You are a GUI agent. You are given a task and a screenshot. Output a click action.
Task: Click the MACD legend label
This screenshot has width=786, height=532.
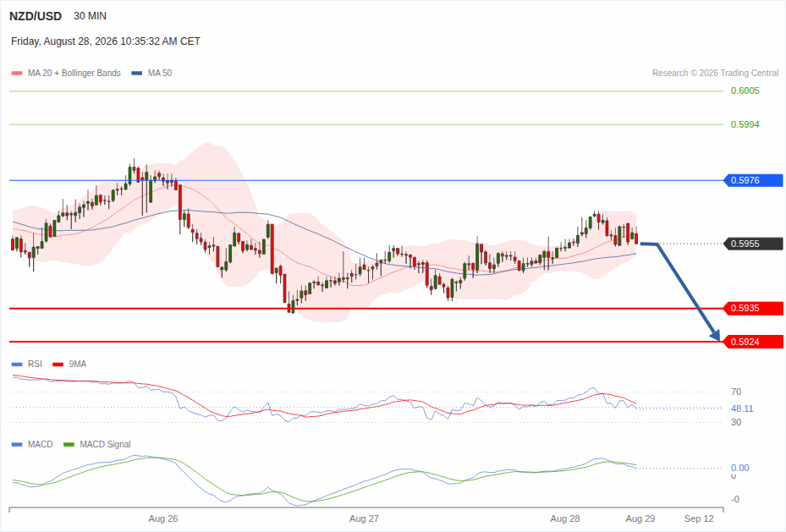(40, 444)
